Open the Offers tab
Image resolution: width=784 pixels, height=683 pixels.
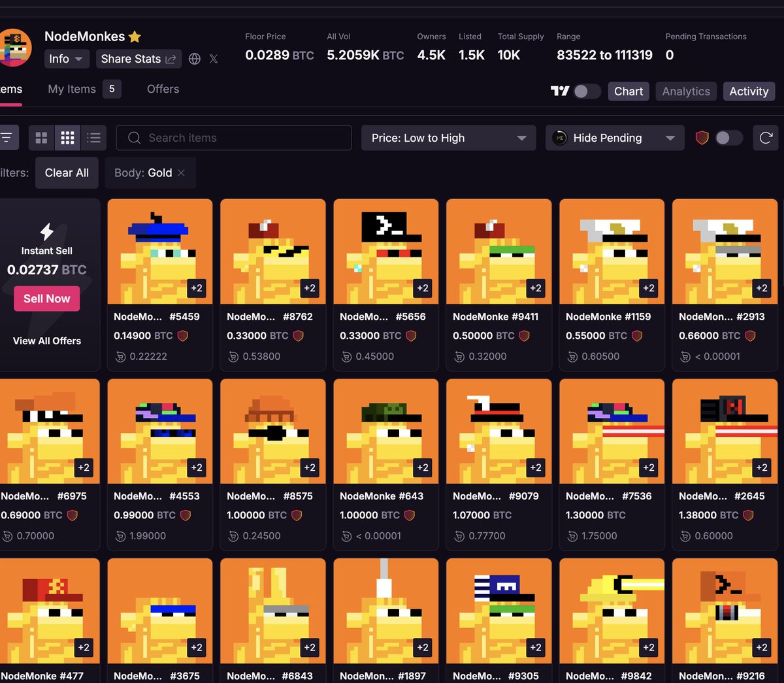[x=163, y=89]
